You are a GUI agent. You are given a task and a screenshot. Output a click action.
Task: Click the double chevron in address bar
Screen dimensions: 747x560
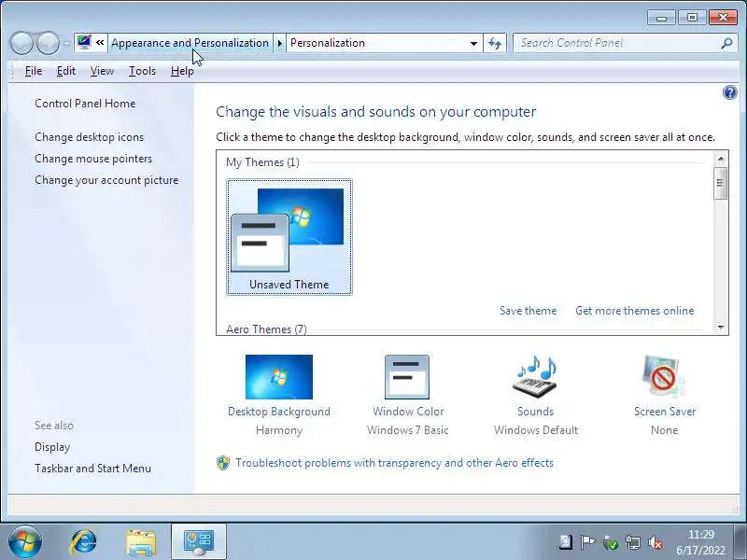coord(100,43)
